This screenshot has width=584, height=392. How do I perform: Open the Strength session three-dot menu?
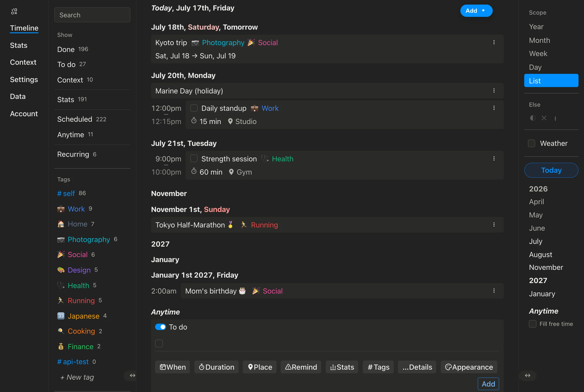[494, 158]
